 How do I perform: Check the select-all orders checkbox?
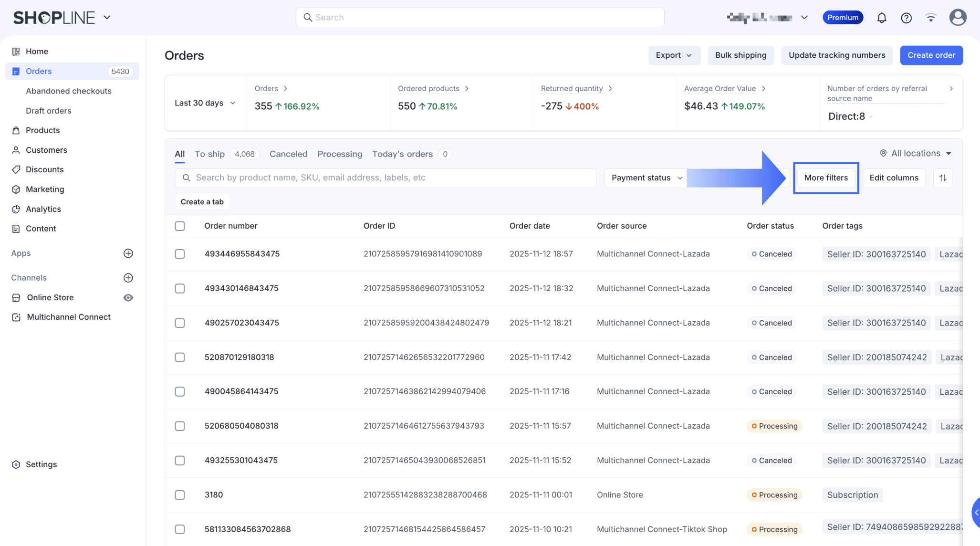[180, 226]
